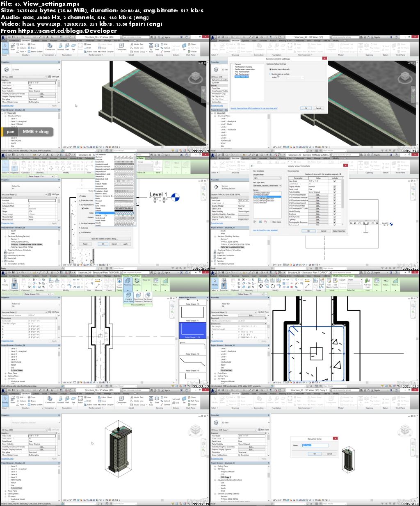This screenshot has height=506, width=420.
Task: Switch to Architecture tab in top-left frame
Action: (14, 41)
